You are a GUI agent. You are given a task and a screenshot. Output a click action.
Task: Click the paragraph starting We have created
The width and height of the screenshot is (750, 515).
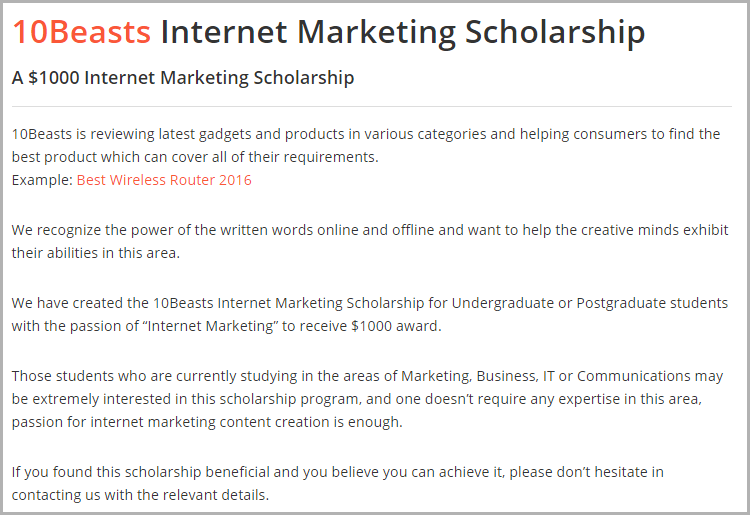[370, 315]
